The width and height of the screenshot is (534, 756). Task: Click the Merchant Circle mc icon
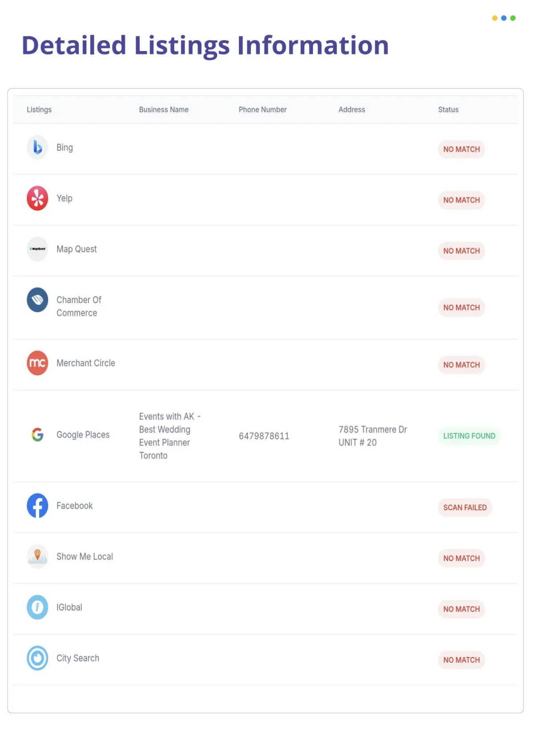click(x=37, y=363)
